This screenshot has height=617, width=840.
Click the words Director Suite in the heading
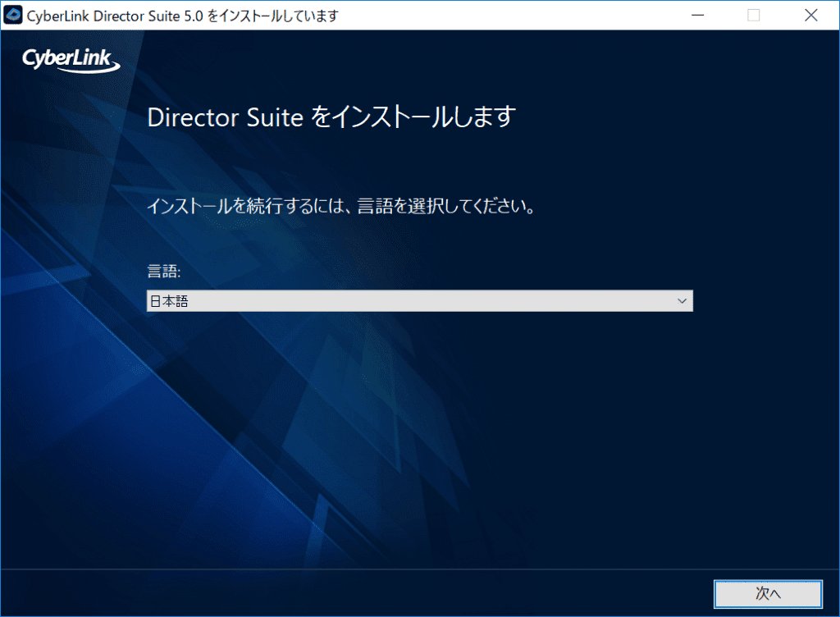tap(225, 117)
